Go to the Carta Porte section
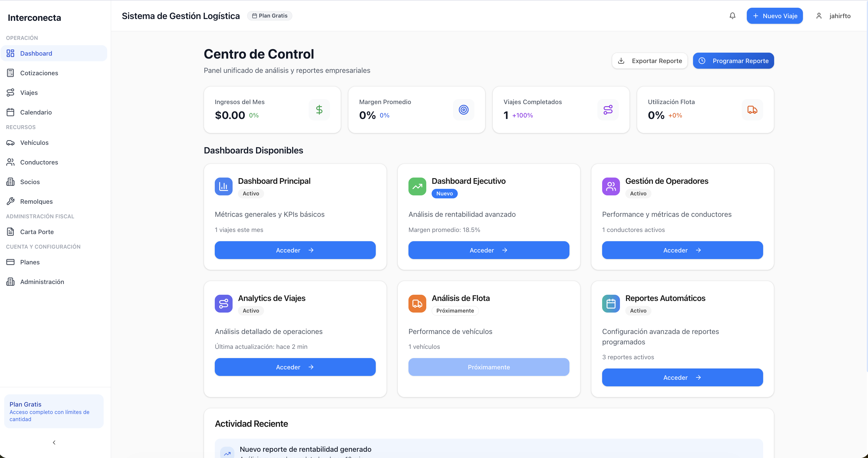This screenshot has height=458, width=868. tap(37, 232)
